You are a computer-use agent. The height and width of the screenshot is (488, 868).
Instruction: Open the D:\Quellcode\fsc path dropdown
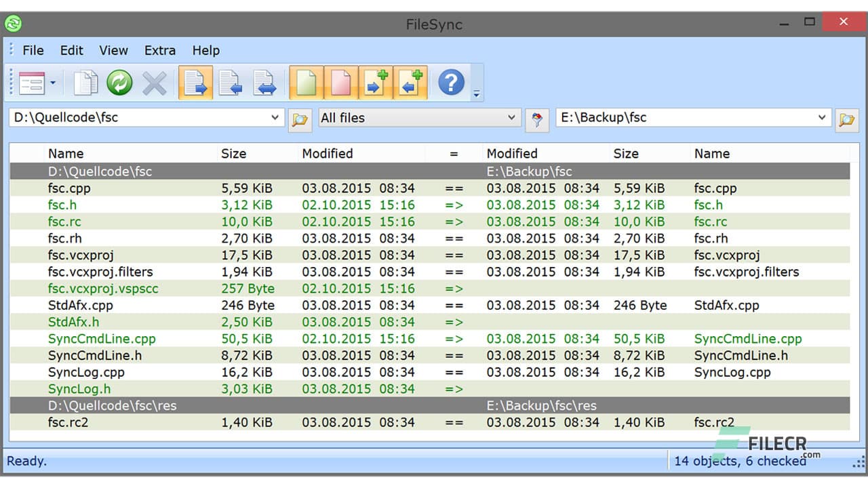(275, 117)
